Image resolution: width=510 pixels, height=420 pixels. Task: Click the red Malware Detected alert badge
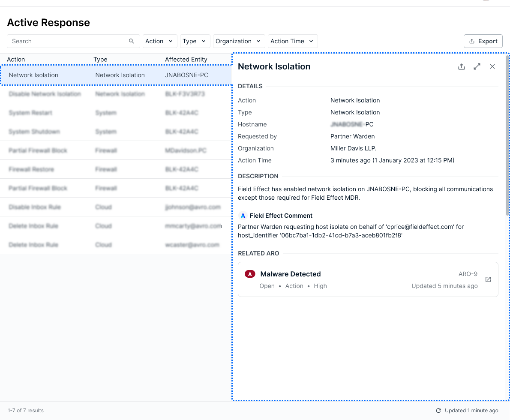[x=250, y=274]
